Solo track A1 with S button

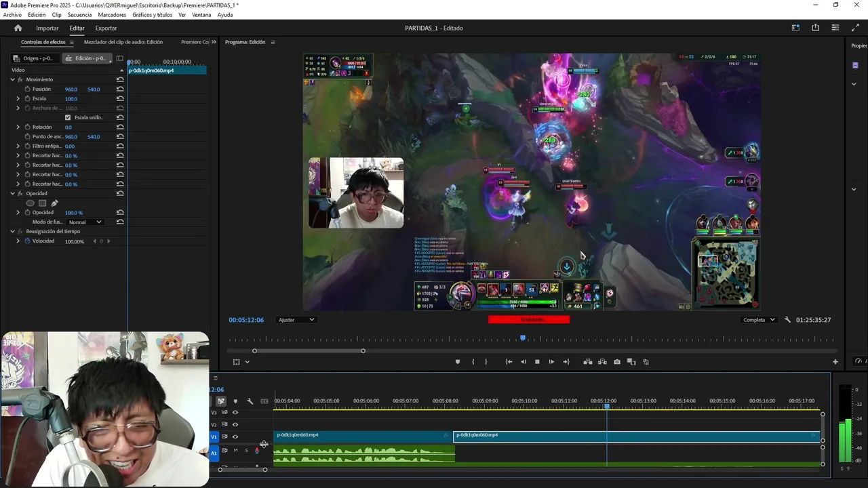tap(246, 450)
